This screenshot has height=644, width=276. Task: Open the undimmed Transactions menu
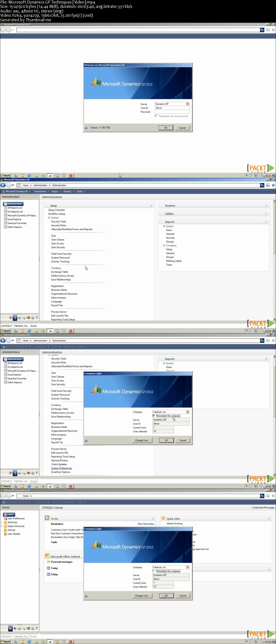pyautogui.click(x=41, y=191)
